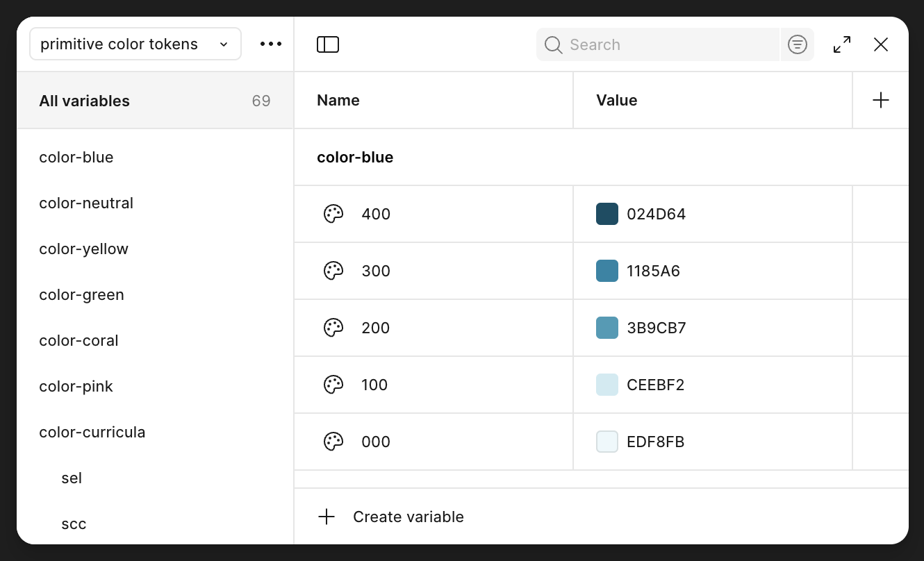Click into the Search field
The height and width of the screenshot is (561, 924).
tap(667, 44)
